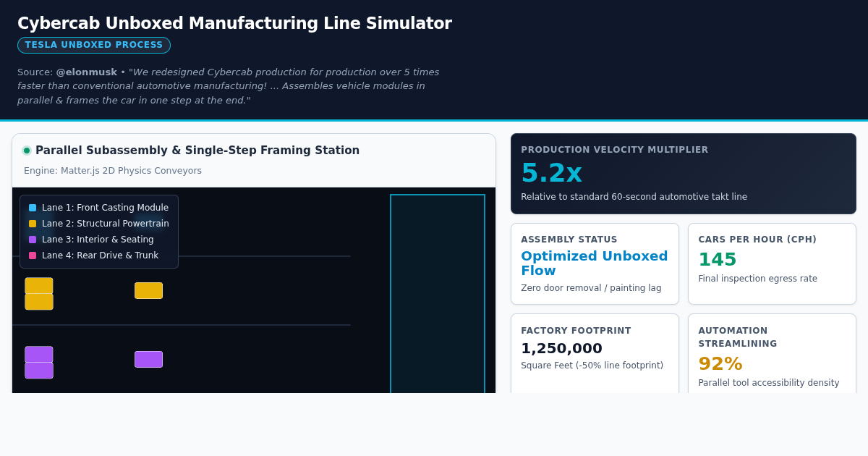Viewport: 868px width, 456px height.
Task: Click the purple Lane 3 legend swatch
Action: [33, 240]
